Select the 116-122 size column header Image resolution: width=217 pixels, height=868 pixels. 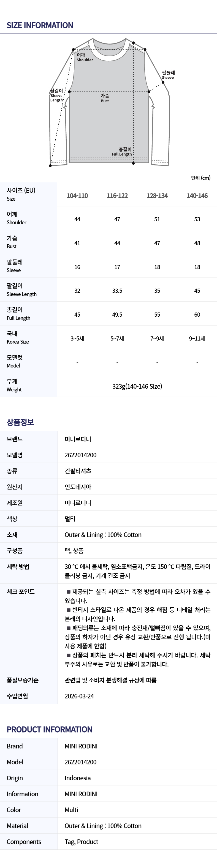pos(117,196)
